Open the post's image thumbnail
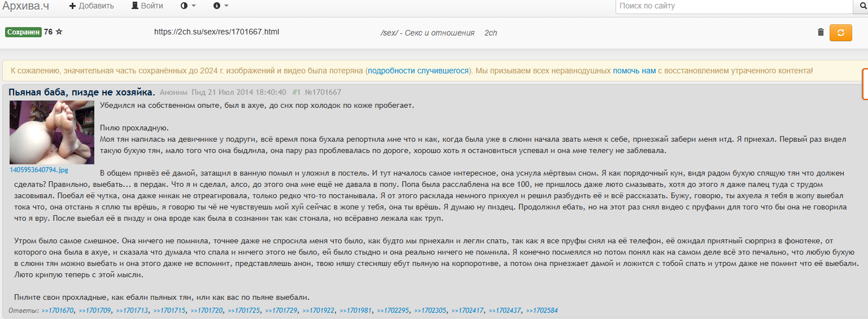The width and height of the screenshot is (868, 319). [x=52, y=132]
